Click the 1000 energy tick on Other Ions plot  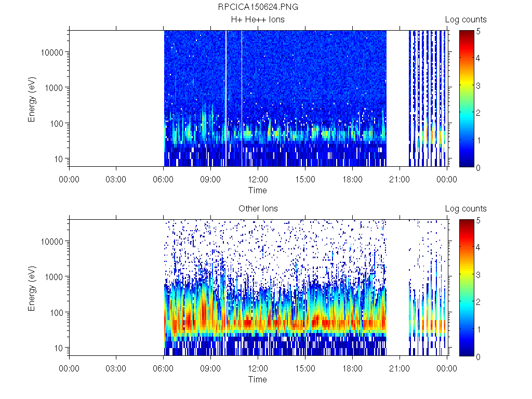tap(54, 277)
